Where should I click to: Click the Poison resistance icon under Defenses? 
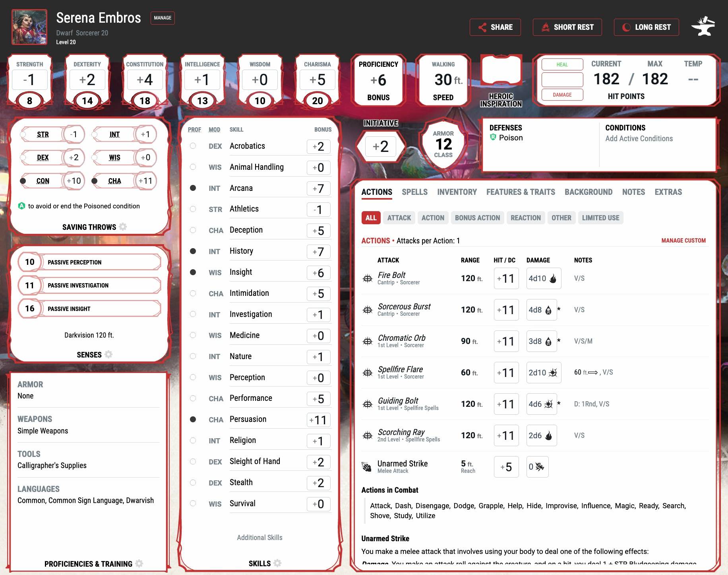coord(494,138)
